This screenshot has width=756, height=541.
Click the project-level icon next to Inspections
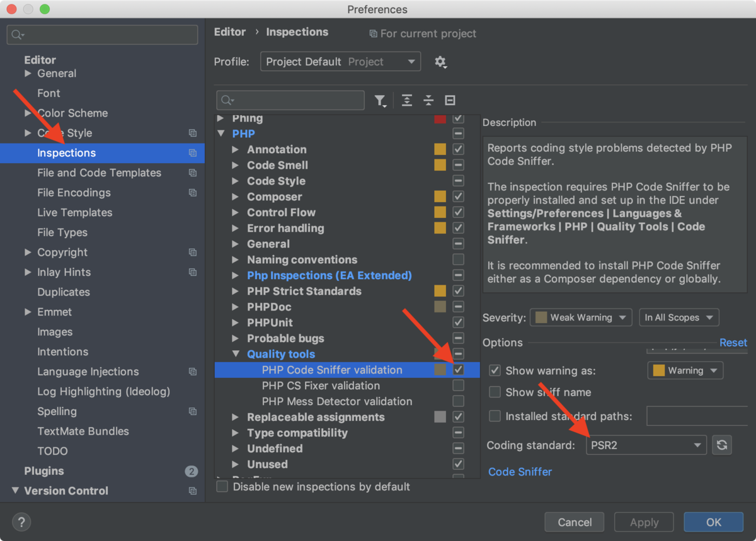point(193,153)
